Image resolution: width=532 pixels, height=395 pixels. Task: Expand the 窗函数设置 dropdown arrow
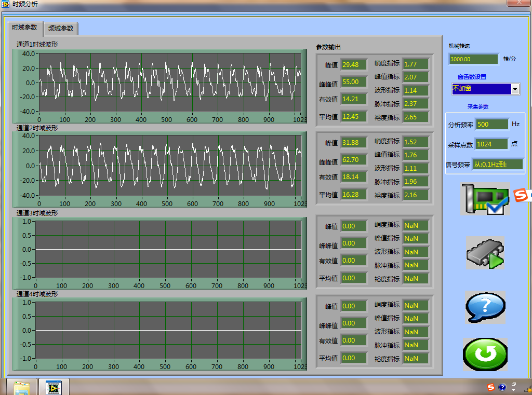pos(515,89)
